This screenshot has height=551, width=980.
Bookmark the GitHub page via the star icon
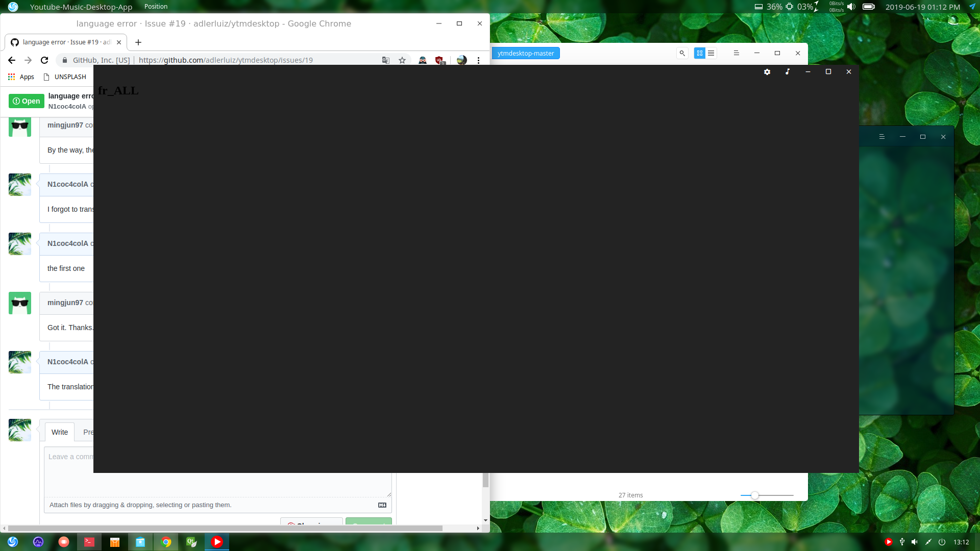pyautogui.click(x=402, y=60)
